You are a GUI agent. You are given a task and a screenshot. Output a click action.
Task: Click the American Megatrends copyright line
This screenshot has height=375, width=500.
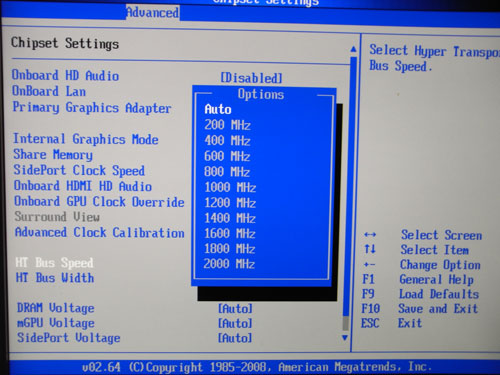click(257, 367)
